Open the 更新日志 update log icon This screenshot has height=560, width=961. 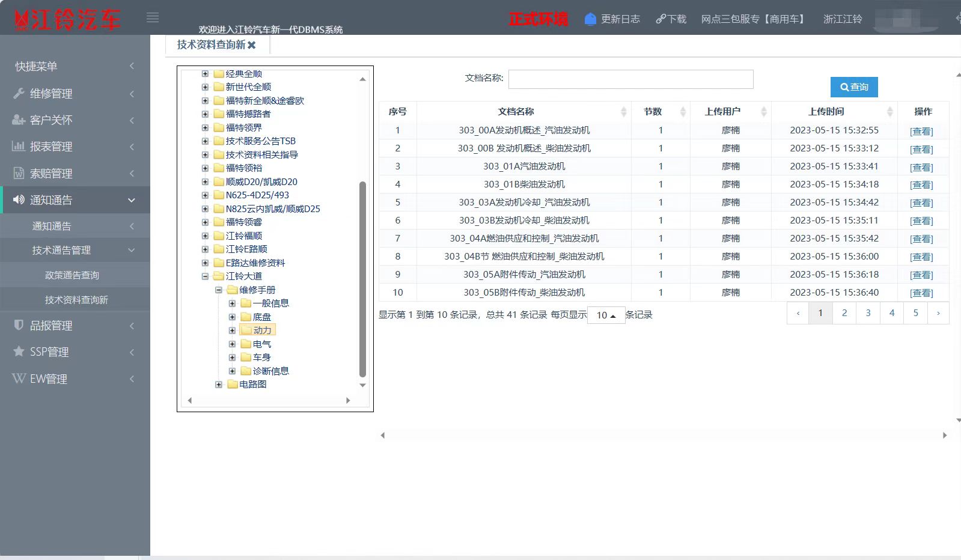(x=590, y=19)
